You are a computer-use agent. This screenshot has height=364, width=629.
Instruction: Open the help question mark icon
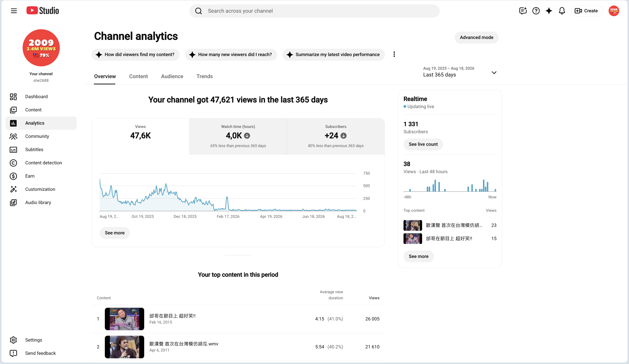[x=536, y=11]
